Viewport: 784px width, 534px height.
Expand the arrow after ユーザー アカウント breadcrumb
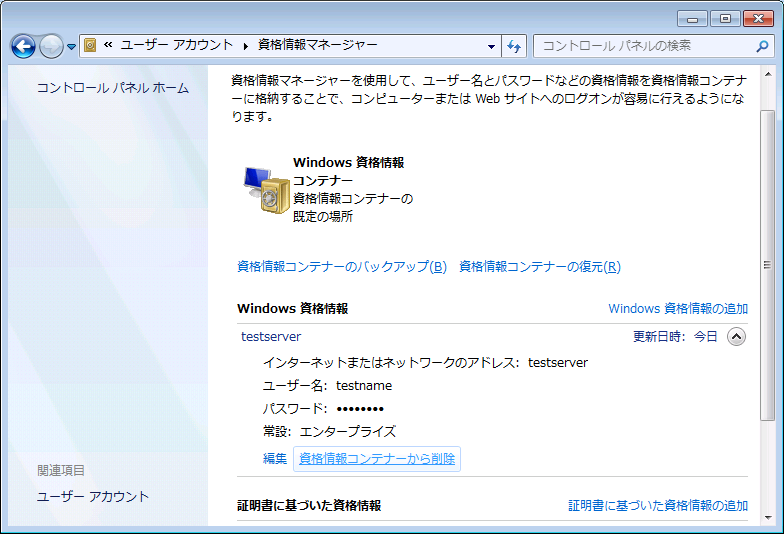(246, 46)
